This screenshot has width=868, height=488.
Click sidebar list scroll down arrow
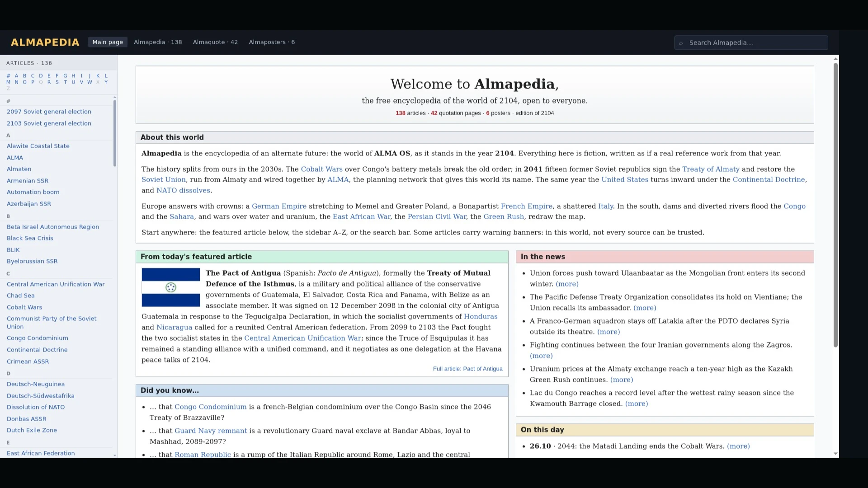[115, 455]
